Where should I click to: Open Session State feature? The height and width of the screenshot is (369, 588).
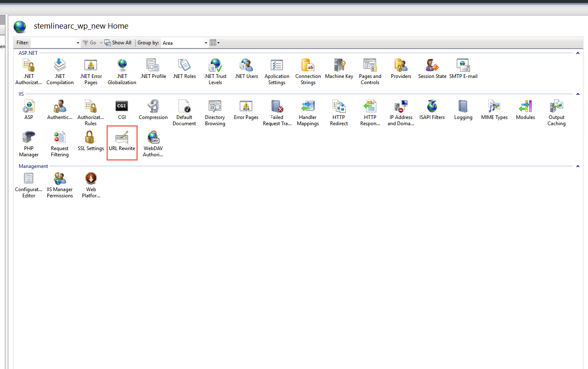pos(432,69)
